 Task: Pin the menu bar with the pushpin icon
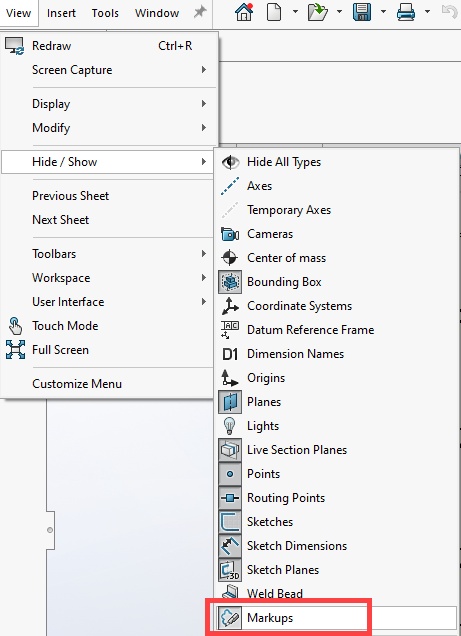tap(200, 12)
